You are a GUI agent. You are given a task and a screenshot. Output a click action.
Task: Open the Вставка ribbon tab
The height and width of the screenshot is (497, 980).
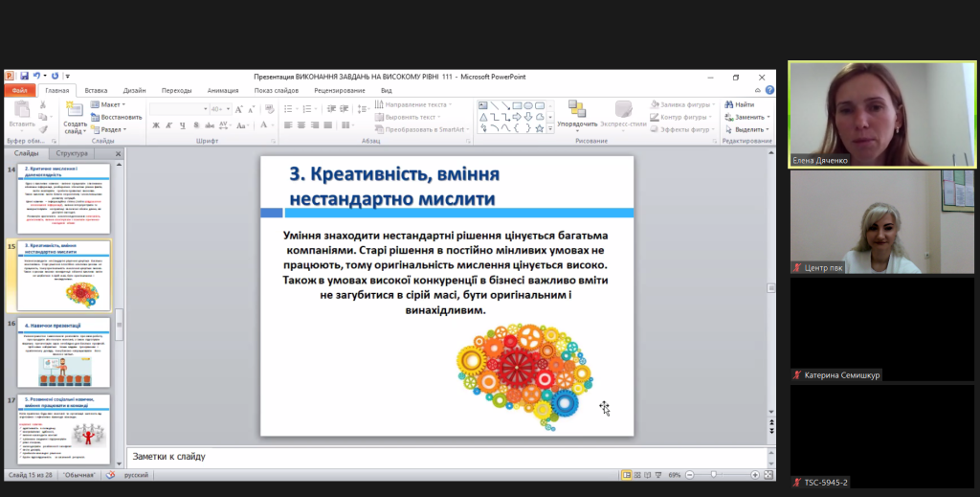(96, 90)
